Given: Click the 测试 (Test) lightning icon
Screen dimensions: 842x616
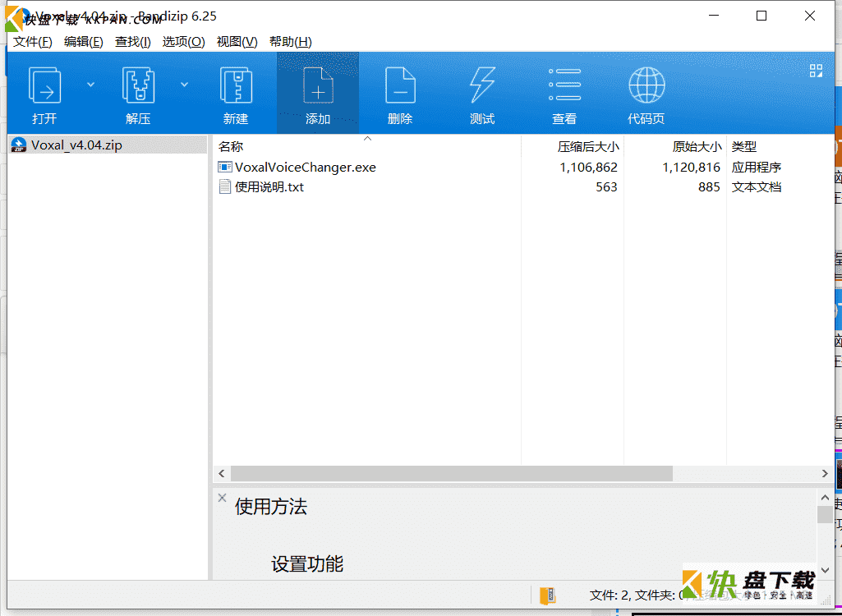Looking at the screenshot, I should [x=482, y=85].
